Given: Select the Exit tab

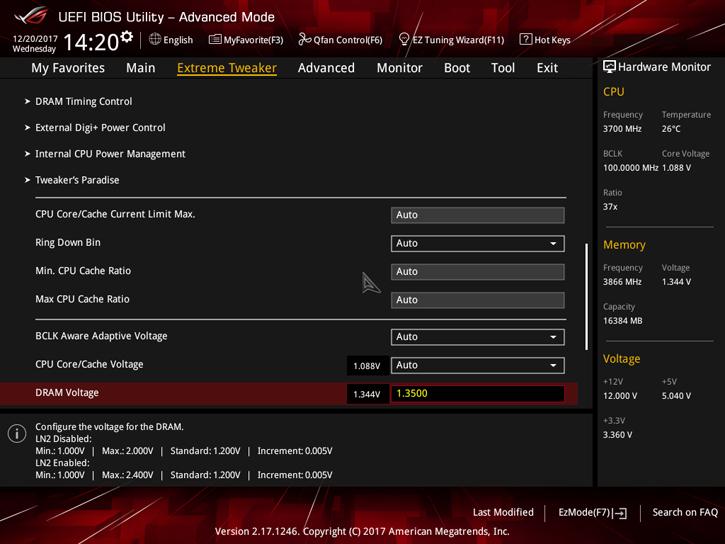Looking at the screenshot, I should [x=547, y=68].
